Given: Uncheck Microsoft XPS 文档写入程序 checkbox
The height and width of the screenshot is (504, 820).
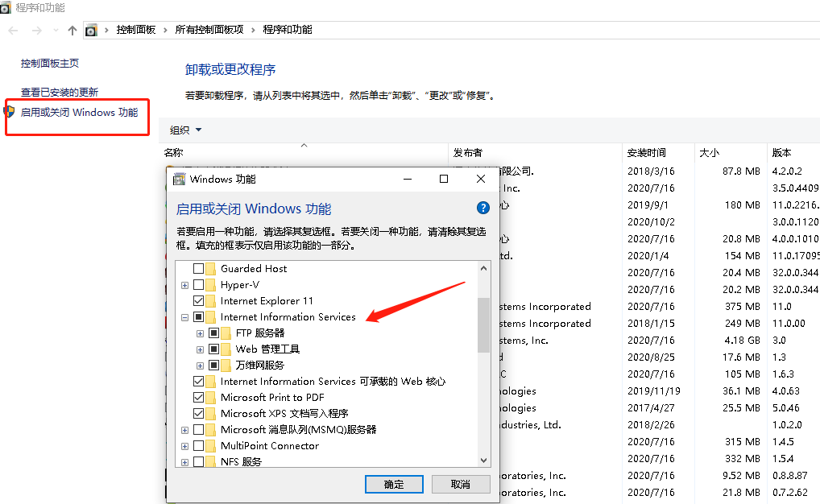Looking at the screenshot, I should tap(199, 414).
